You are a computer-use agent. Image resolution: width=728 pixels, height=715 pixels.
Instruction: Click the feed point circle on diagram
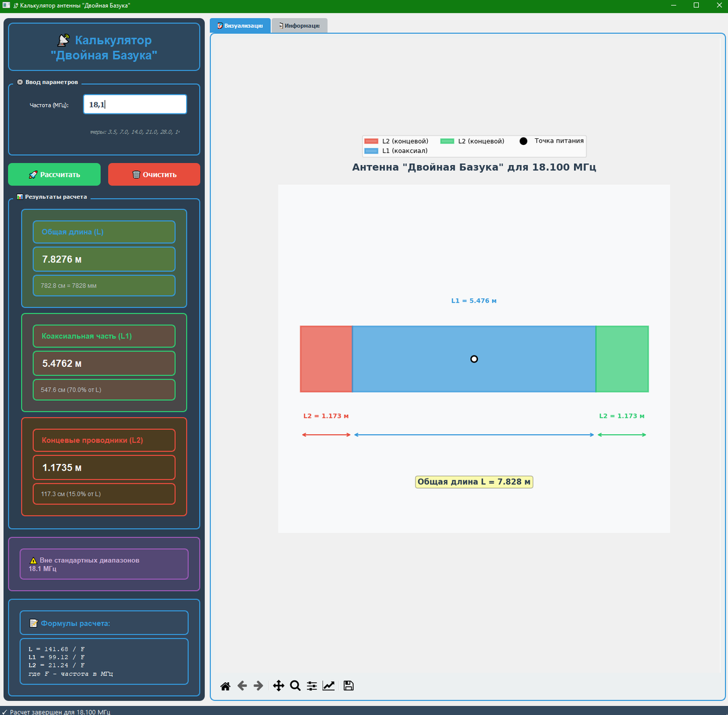pos(474,359)
